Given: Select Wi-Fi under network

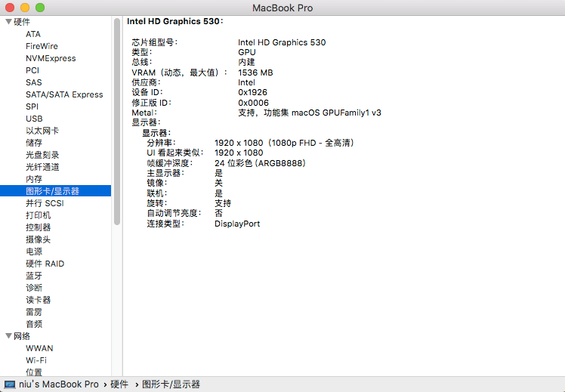Looking at the screenshot, I should (36, 360).
